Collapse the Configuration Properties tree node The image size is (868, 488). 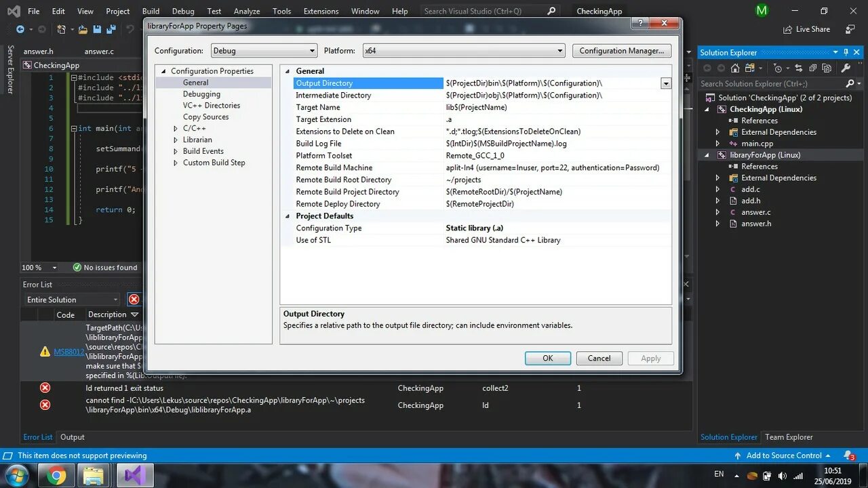[x=163, y=71]
